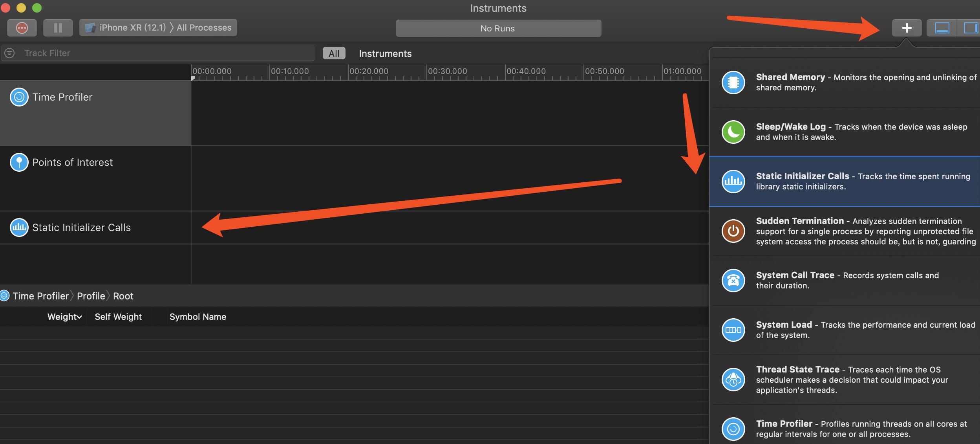Screen dimensions: 980x444
Task: Click the Profile breadcrumb item
Action: (91, 296)
